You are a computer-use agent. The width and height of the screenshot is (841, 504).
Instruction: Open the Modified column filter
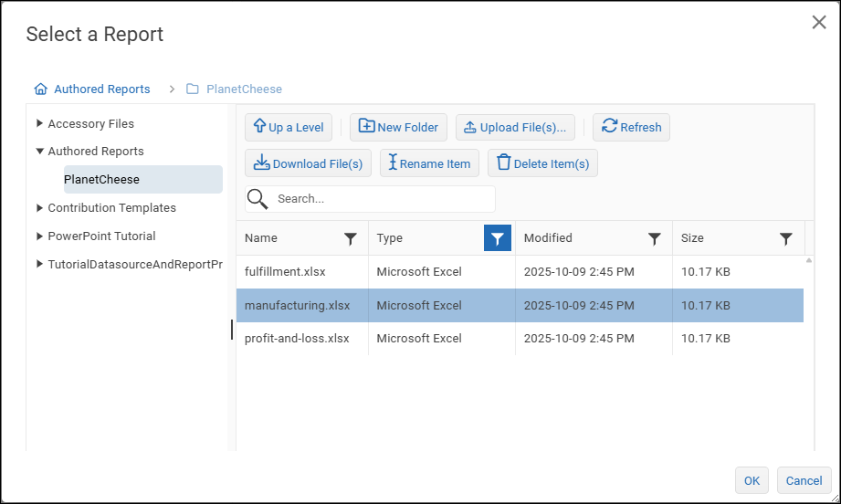(x=654, y=238)
